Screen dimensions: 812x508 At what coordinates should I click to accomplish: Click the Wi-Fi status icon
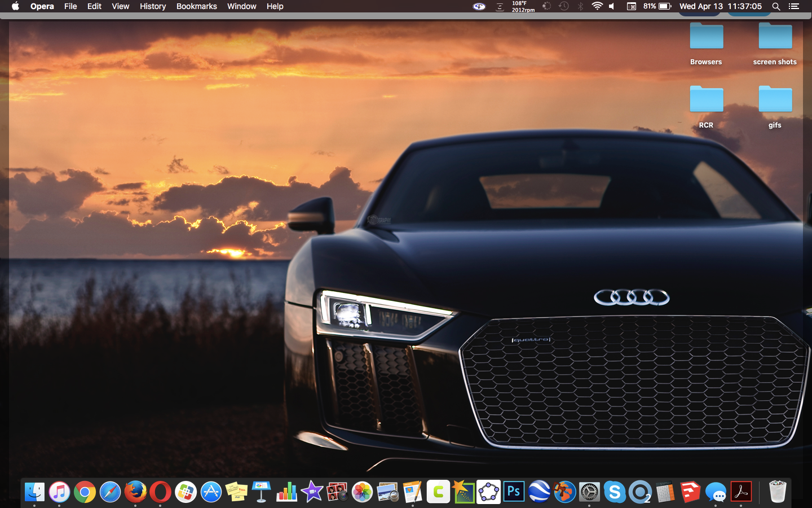[x=597, y=6]
